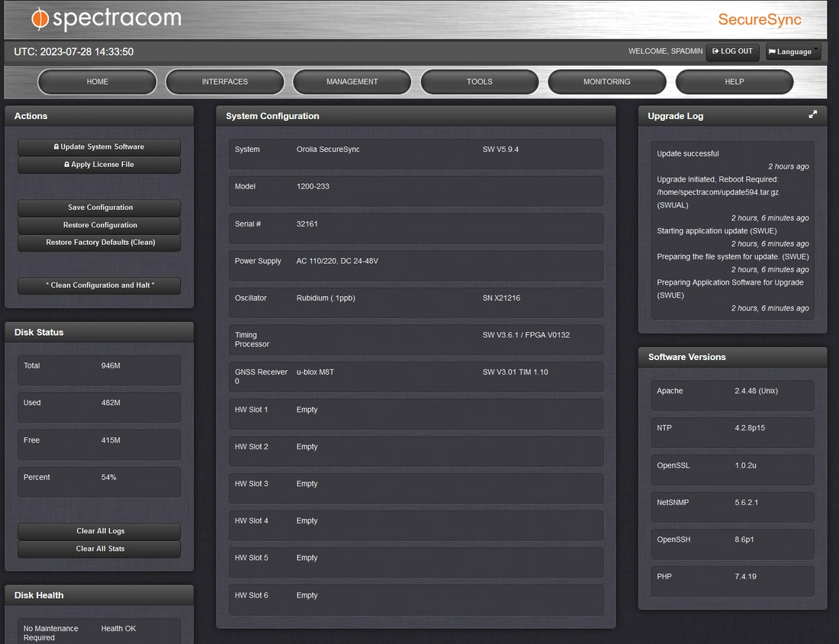Screen dimensions: 839x644
Task: Click the HW Slot 2 row
Action: click(416, 451)
